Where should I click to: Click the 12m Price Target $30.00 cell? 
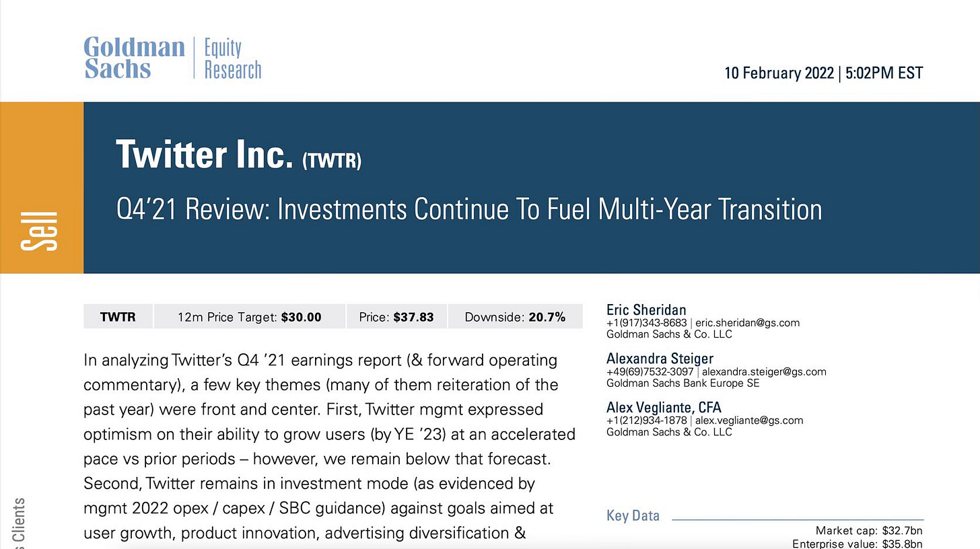250,317
